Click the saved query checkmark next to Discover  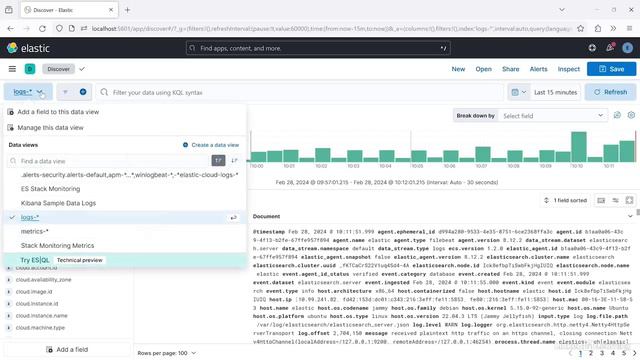coord(82,69)
